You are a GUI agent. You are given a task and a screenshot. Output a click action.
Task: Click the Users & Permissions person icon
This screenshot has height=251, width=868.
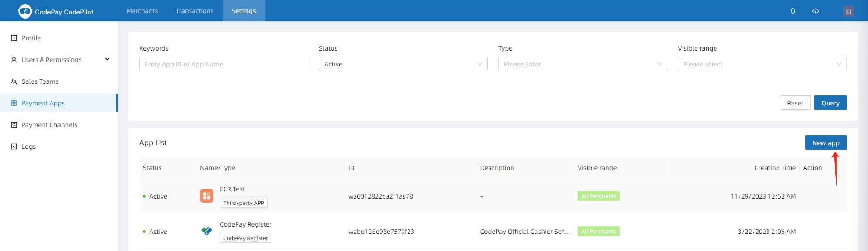click(x=14, y=60)
